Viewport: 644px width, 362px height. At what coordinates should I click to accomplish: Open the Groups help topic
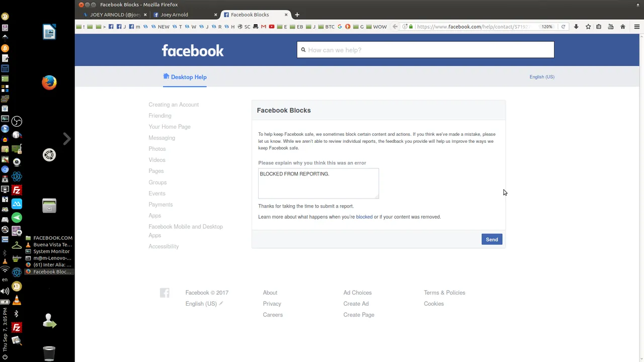(157, 183)
